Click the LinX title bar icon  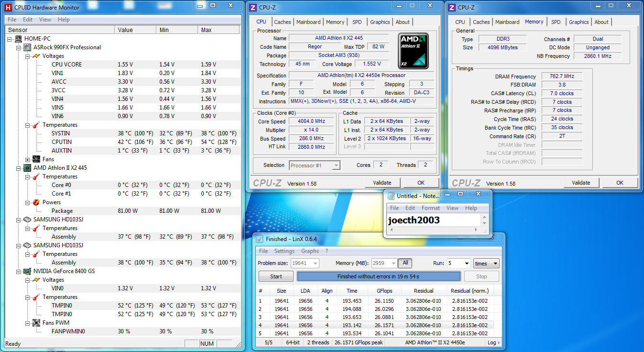pyautogui.click(x=259, y=239)
